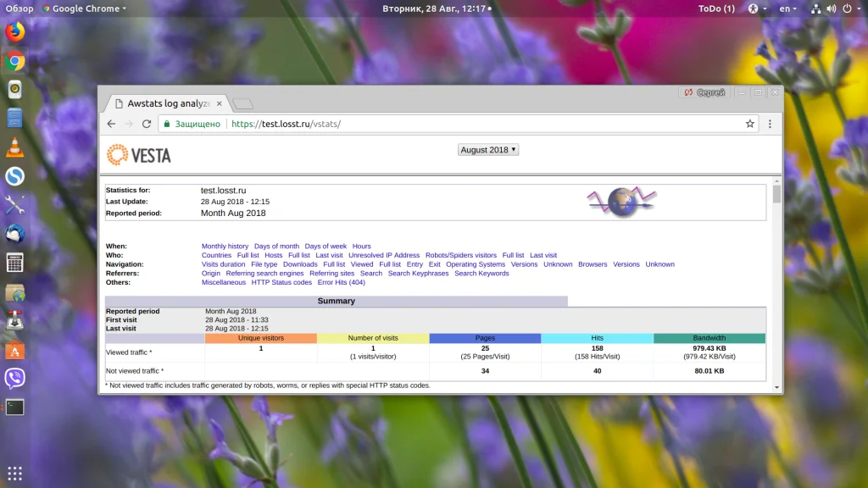Open the HTTP Status codes link
Screen dimensions: 868x488
[x=281, y=283]
